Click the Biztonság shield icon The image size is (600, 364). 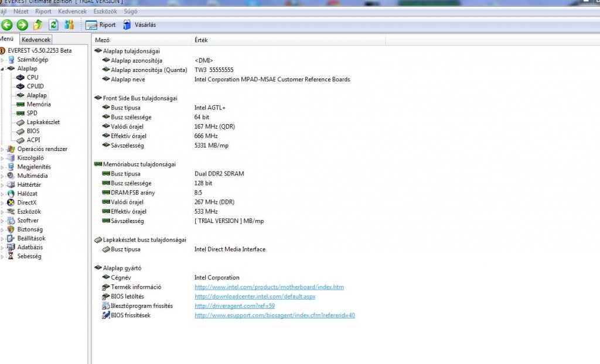pyautogui.click(x=11, y=229)
